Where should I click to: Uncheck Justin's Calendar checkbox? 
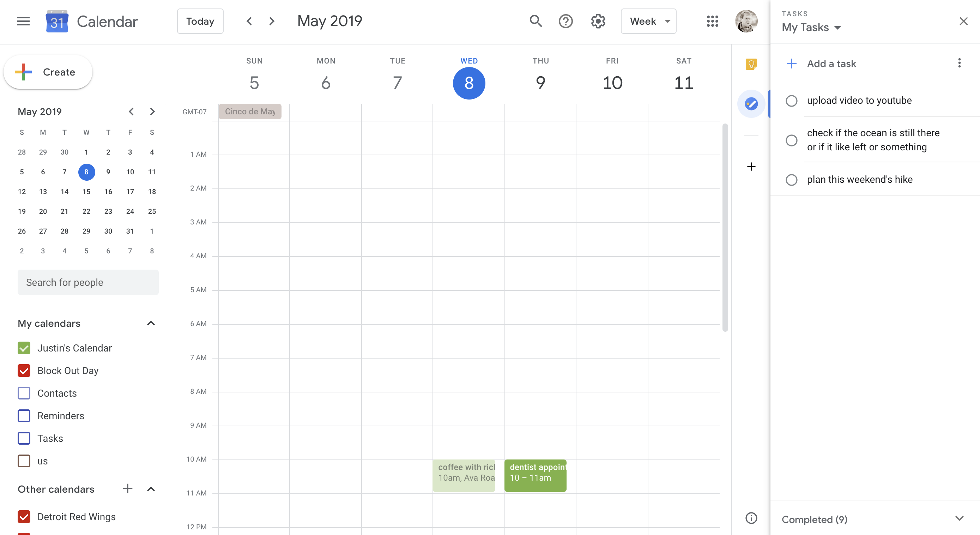(x=24, y=348)
